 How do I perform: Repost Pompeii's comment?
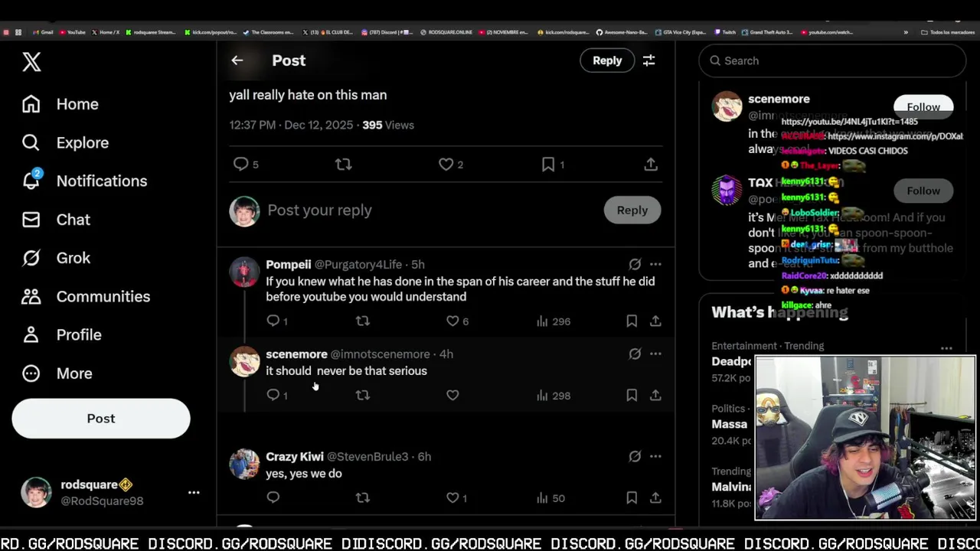[363, 321]
